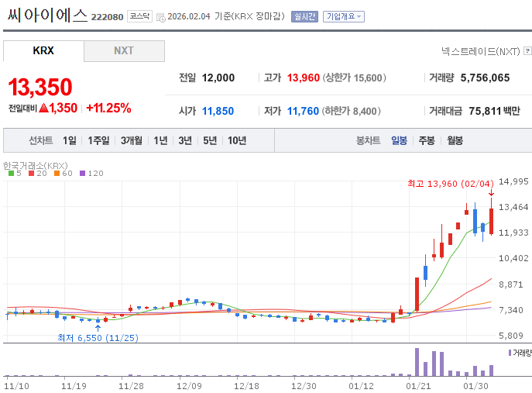The width and height of the screenshot is (532, 393).
Task: Click the stock code 222080
Action: tap(107, 17)
